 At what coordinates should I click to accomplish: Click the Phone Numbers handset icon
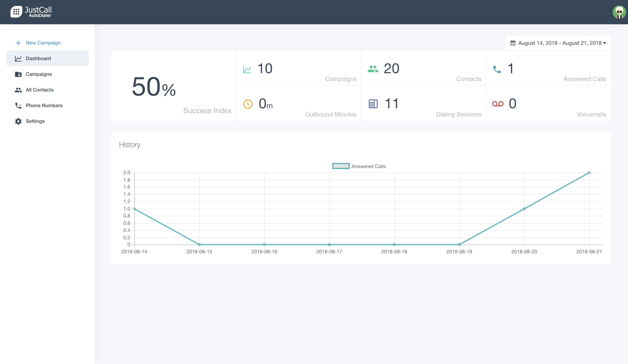[18, 106]
